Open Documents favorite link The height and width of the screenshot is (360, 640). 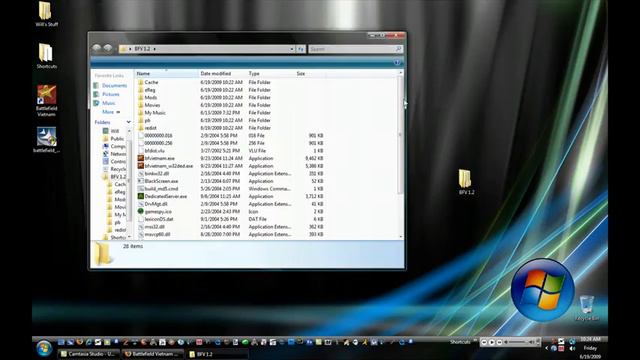click(111, 86)
